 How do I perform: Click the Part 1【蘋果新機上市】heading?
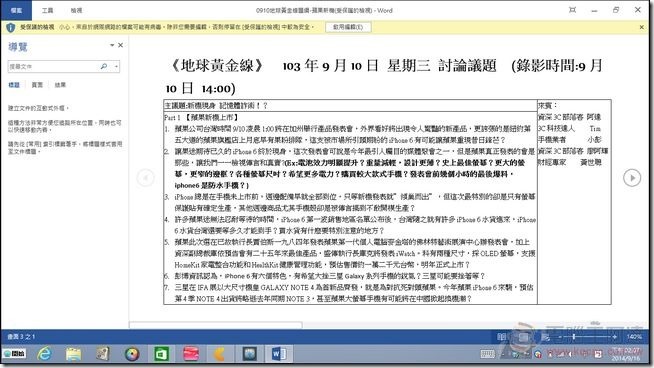(x=202, y=117)
